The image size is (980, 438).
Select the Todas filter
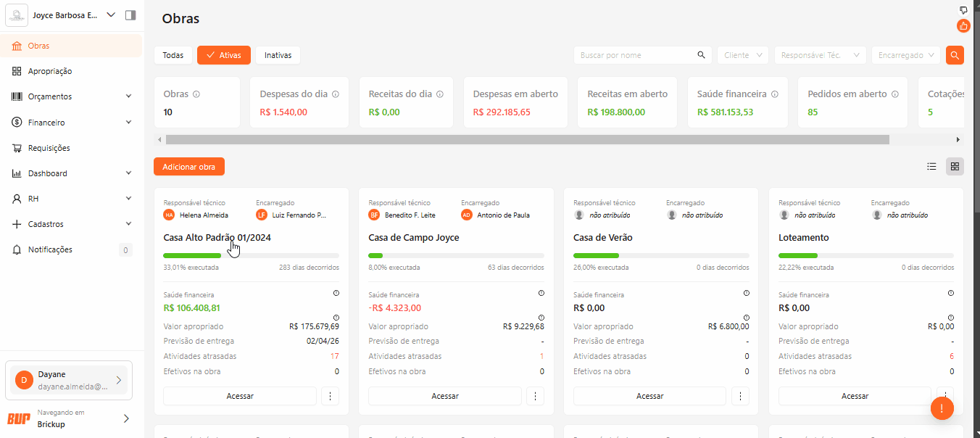pyautogui.click(x=173, y=55)
